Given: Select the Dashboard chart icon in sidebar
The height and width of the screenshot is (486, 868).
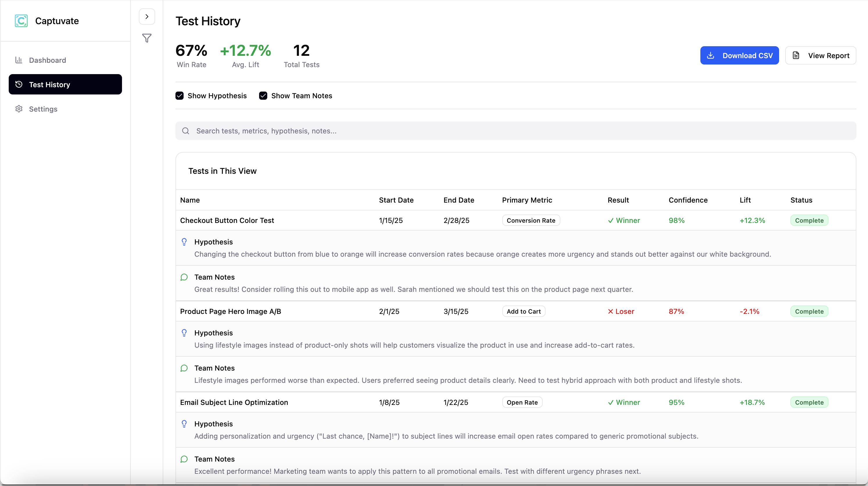Looking at the screenshot, I should click(x=19, y=60).
